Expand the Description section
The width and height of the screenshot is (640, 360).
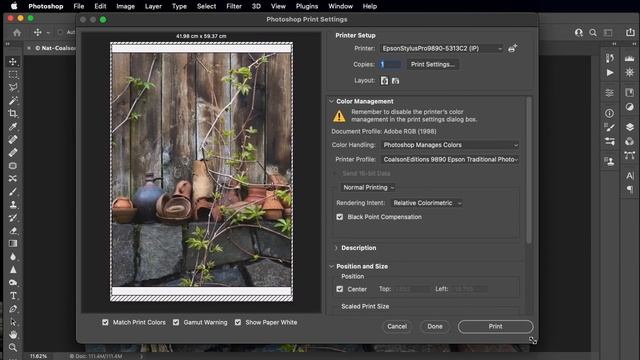pyautogui.click(x=336, y=248)
